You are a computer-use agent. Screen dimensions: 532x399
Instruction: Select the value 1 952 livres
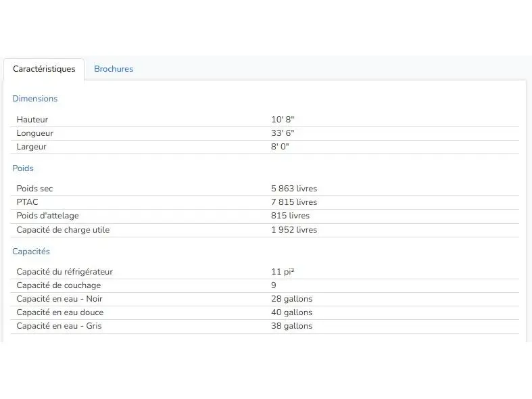(294, 230)
